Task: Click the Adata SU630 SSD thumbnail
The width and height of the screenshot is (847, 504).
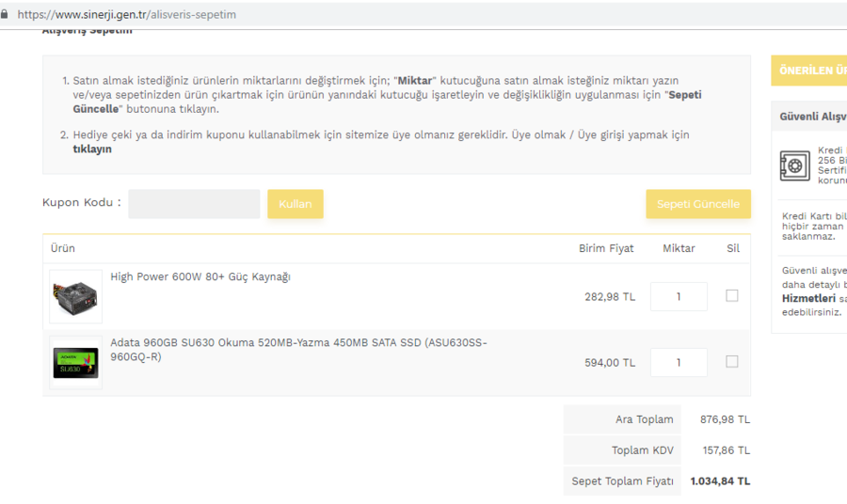Action: 75,363
